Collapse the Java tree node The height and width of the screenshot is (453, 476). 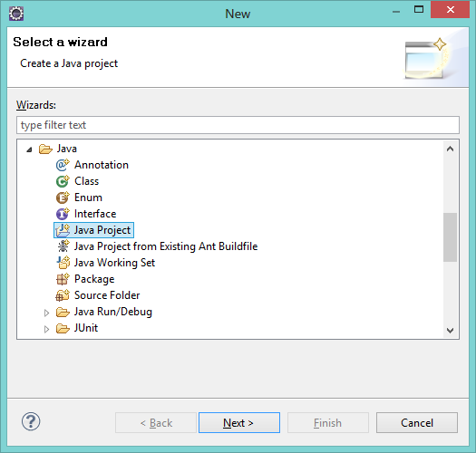pos(29,149)
